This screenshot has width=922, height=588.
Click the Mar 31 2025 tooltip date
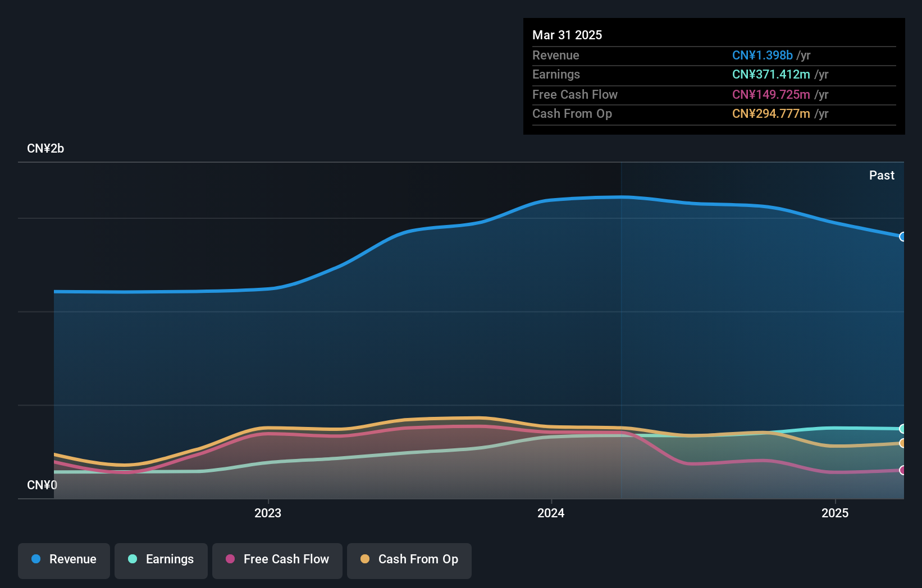(567, 35)
